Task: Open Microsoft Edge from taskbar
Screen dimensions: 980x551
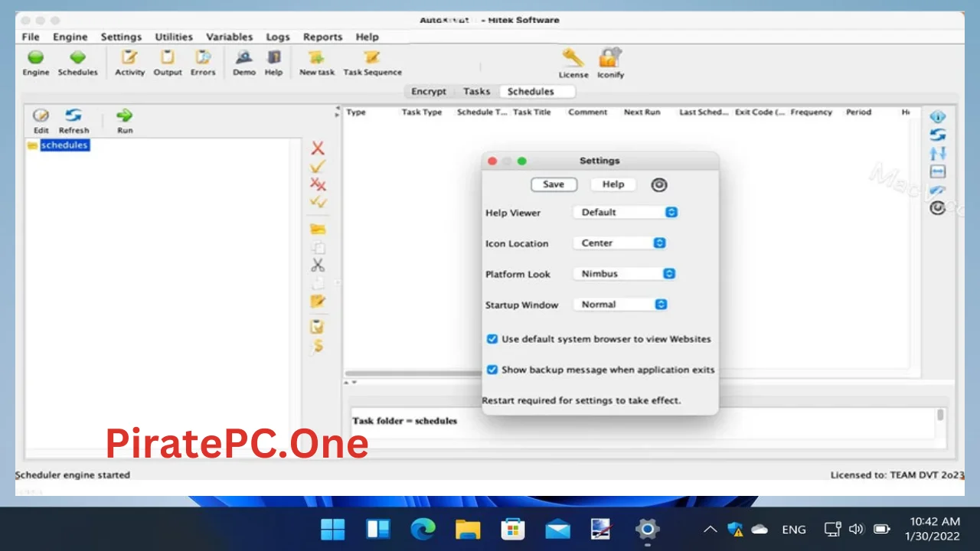Action: (423, 529)
